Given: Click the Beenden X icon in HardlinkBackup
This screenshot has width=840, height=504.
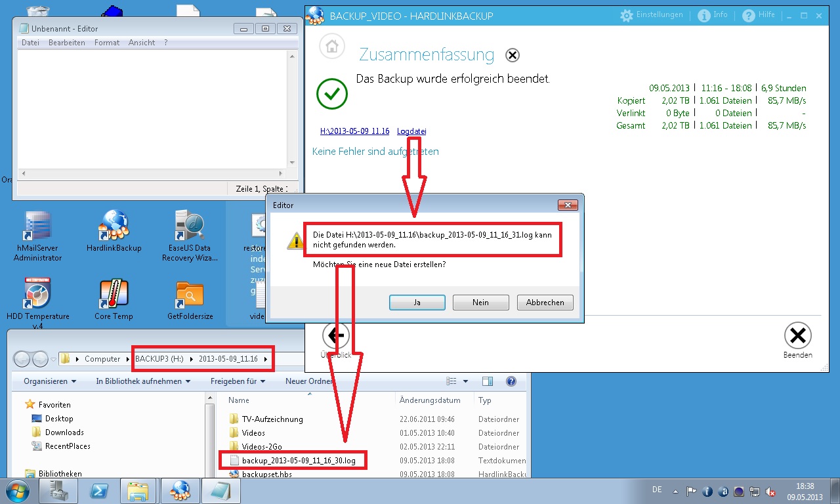Looking at the screenshot, I should click(x=798, y=336).
